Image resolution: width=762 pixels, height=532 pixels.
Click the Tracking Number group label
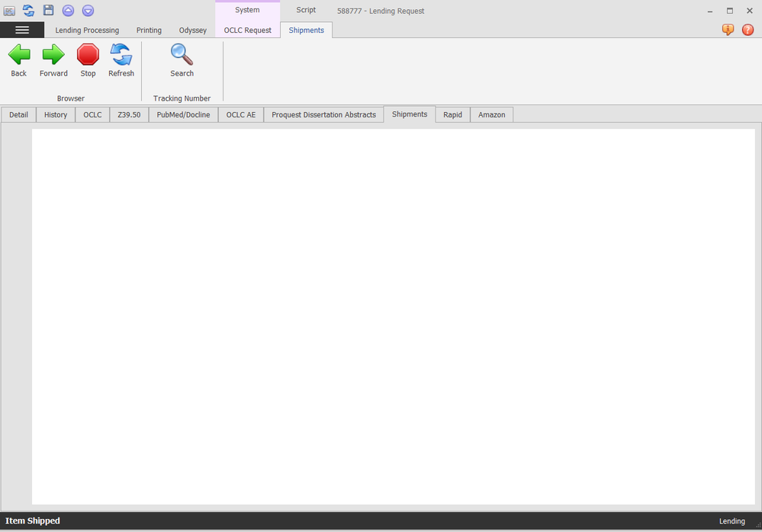point(182,98)
